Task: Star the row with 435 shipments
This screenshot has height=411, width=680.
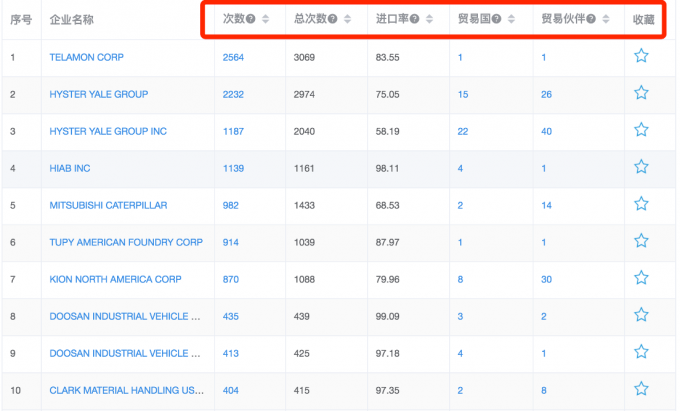Action: [641, 315]
